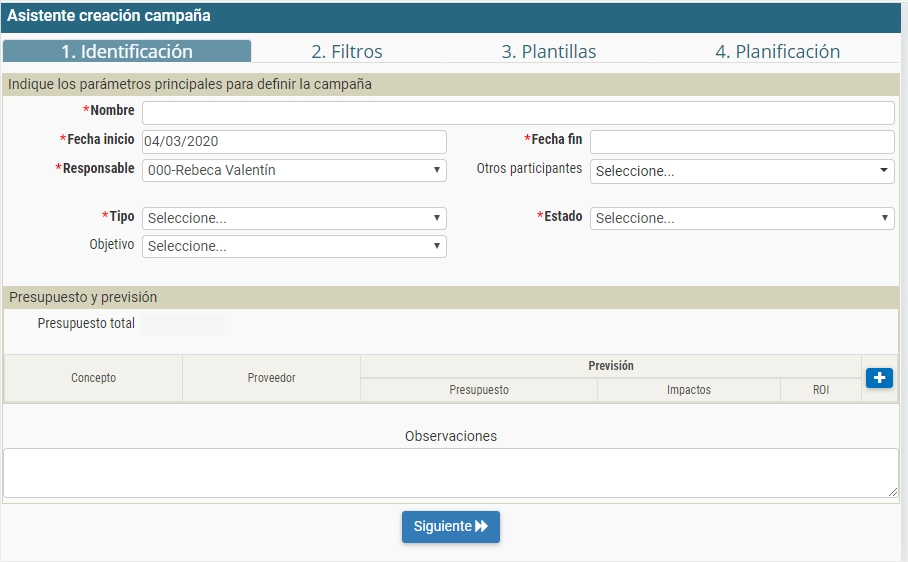Image resolution: width=908 pixels, height=562 pixels.
Task: Open the Estado dropdown
Action: 742,218
